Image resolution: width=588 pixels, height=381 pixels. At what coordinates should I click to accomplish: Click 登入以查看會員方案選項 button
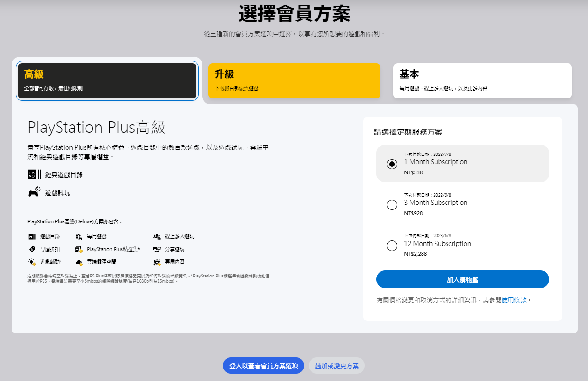(263, 365)
